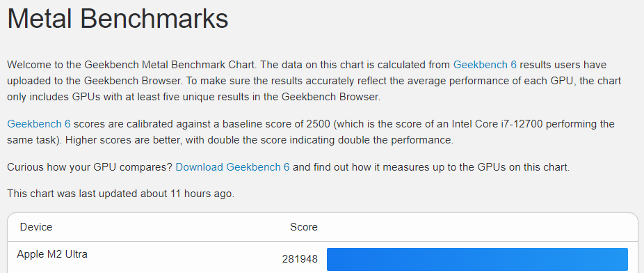
Task: Click the 'Higher scores are better' sentence
Action: 124,140
